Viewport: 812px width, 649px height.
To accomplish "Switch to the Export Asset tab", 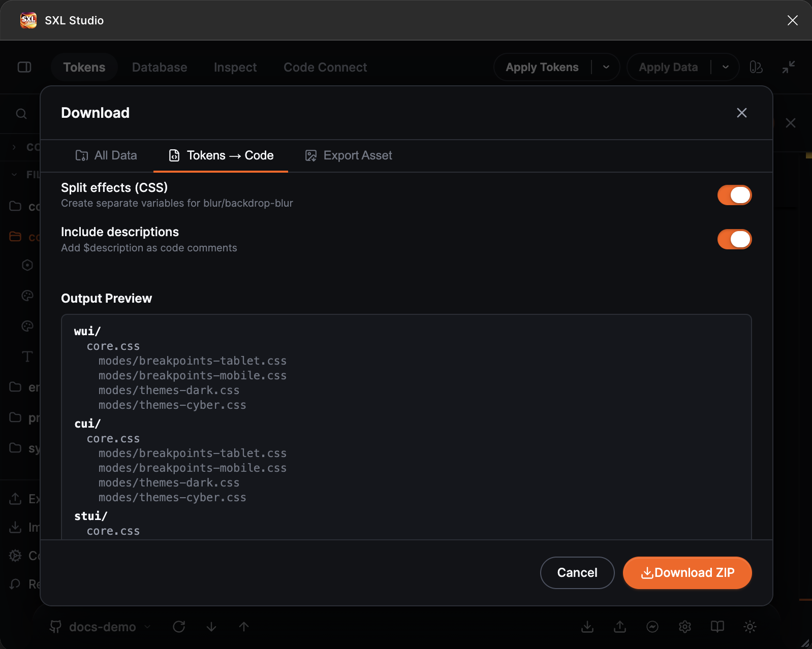I will tap(349, 155).
